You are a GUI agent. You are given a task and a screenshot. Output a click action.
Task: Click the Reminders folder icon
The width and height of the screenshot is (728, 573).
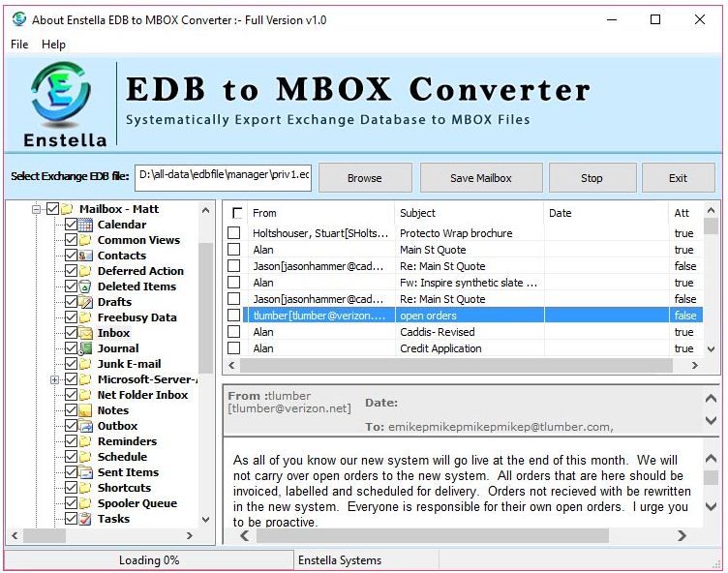pos(85,441)
